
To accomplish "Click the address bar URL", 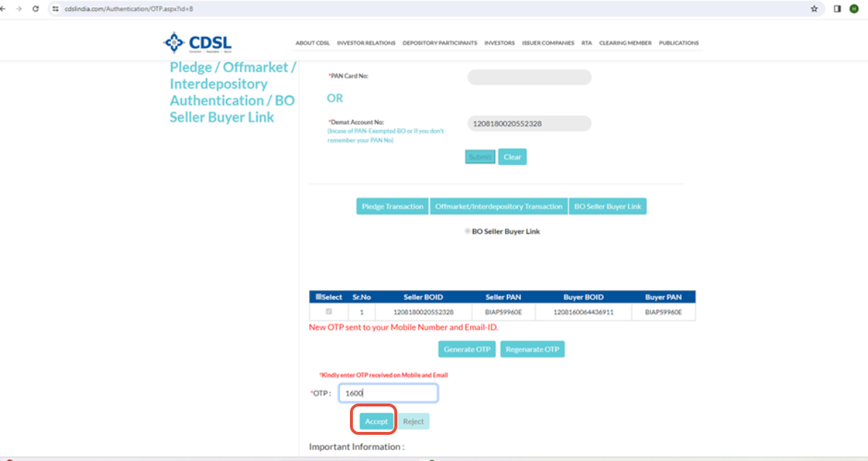I will coord(129,9).
